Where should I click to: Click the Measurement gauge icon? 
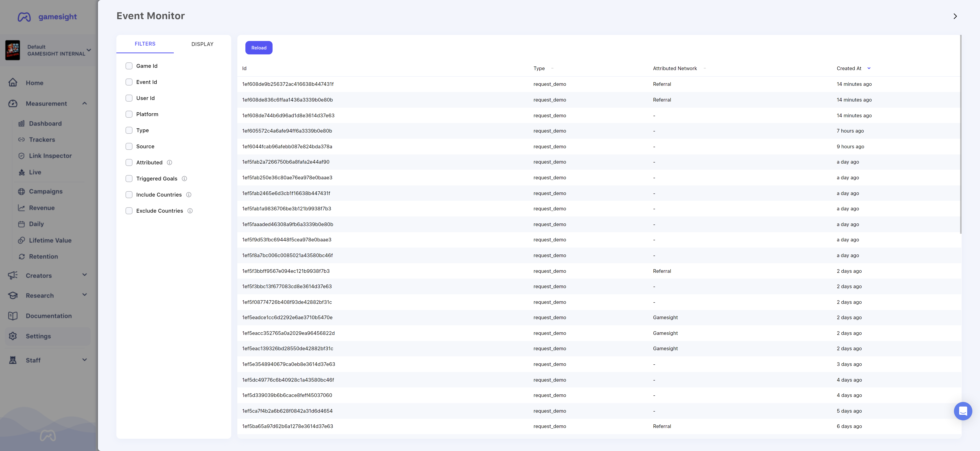click(13, 104)
